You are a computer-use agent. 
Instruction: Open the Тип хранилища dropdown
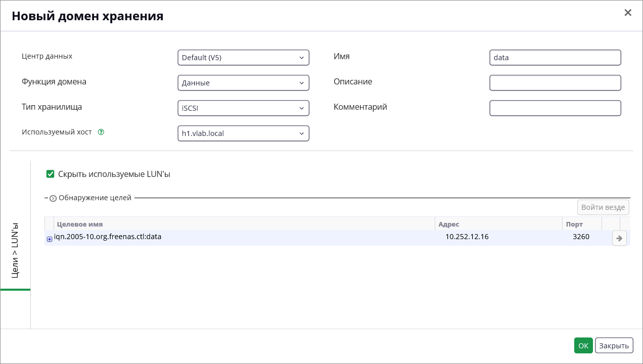click(243, 108)
